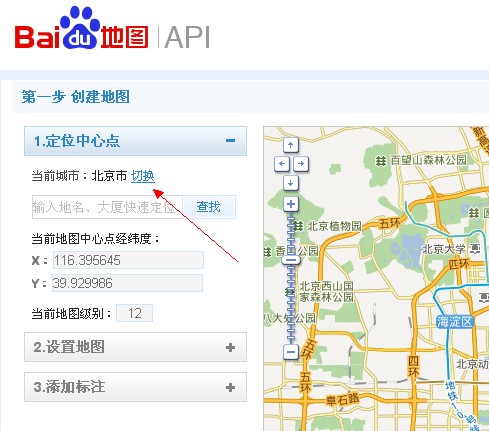Select the Y latitude field
This screenshot has width=489, height=431.
click(x=127, y=283)
